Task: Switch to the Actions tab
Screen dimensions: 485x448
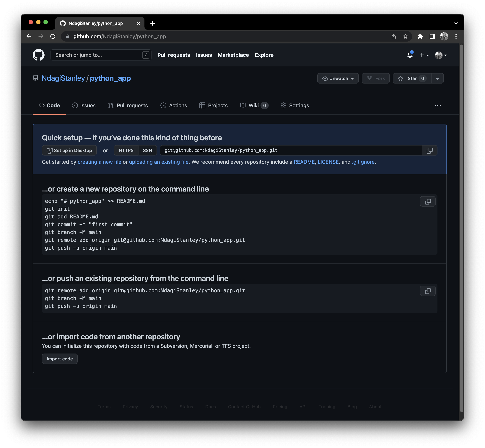Action: click(x=174, y=105)
